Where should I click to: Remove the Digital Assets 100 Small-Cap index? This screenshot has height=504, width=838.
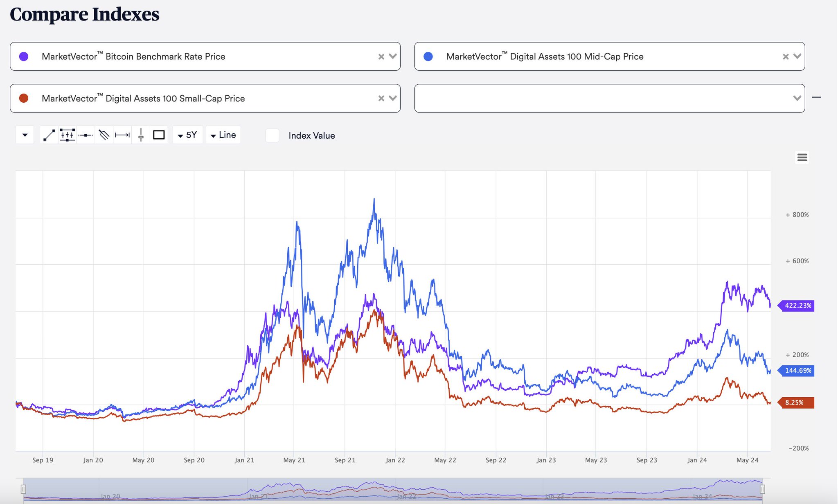click(x=381, y=98)
